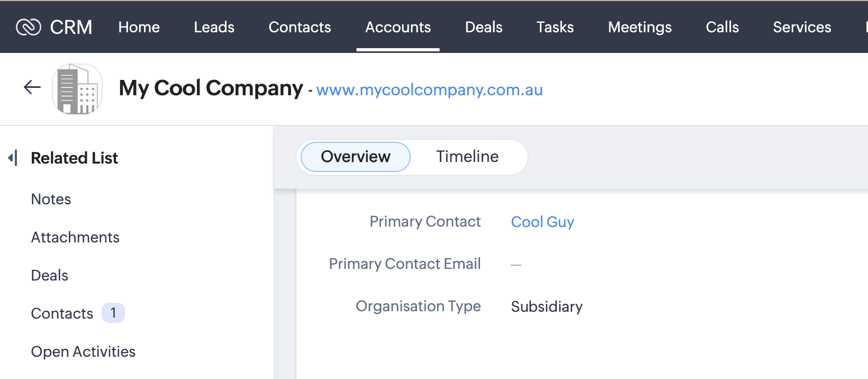Visit www.mycoolcompany.com.au website link

[x=430, y=90]
